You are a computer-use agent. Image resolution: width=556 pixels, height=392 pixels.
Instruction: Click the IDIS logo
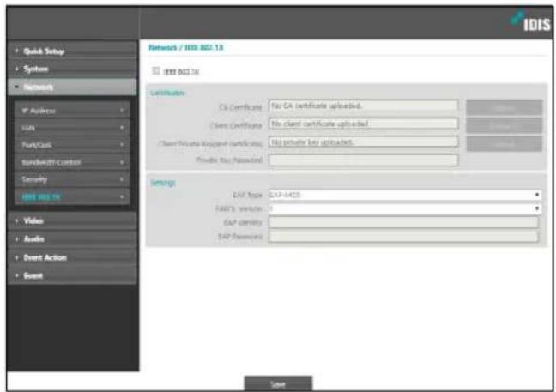(x=531, y=22)
